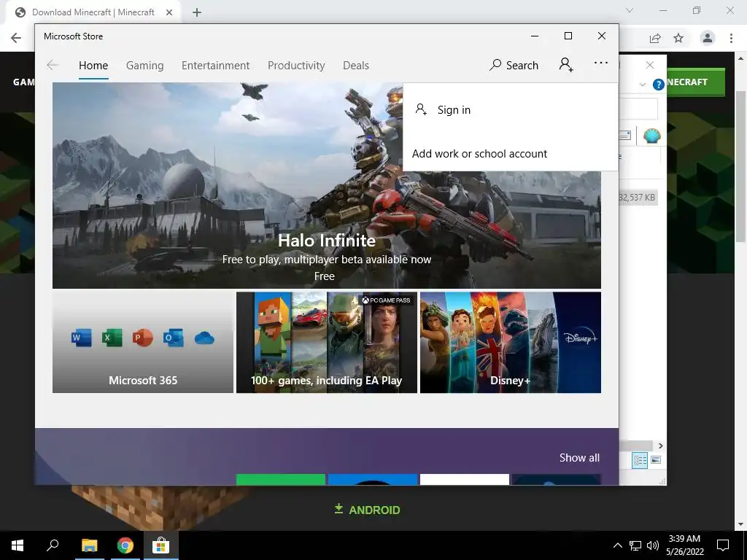Click the Outlook icon in Microsoft 365 tile
The width and height of the screenshot is (747, 560).
pos(173,338)
